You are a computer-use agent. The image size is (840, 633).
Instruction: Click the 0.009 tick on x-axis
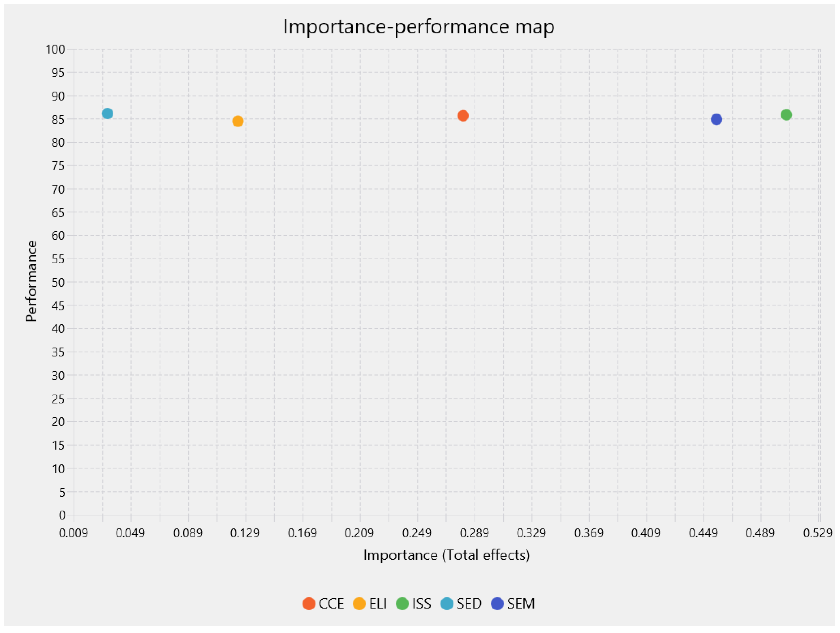[x=73, y=533]
